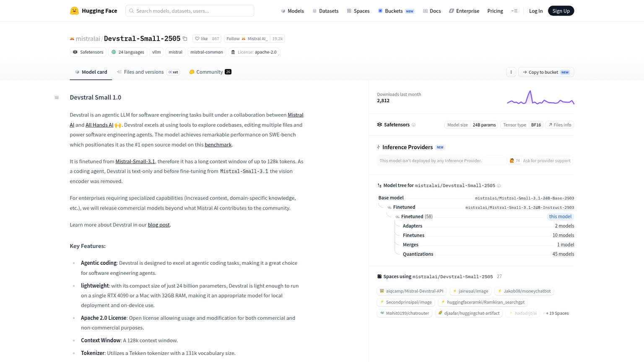Screen dimensions: 644x362
Task: Open the jairwaal/image space
Action: click(x=470, y=291)
